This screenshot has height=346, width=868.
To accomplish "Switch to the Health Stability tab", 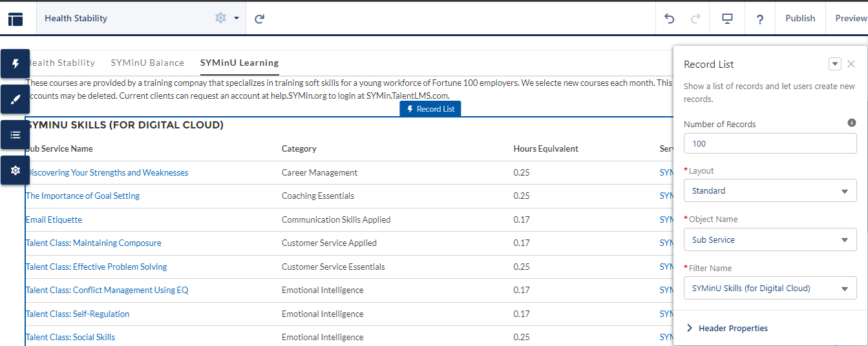I will (61, 63).
